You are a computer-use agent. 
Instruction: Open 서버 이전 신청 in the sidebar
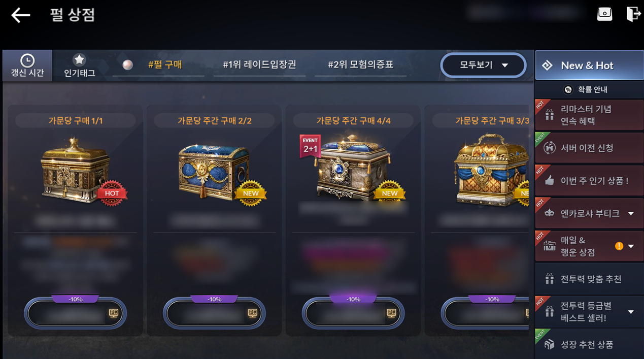pos(589,148)
